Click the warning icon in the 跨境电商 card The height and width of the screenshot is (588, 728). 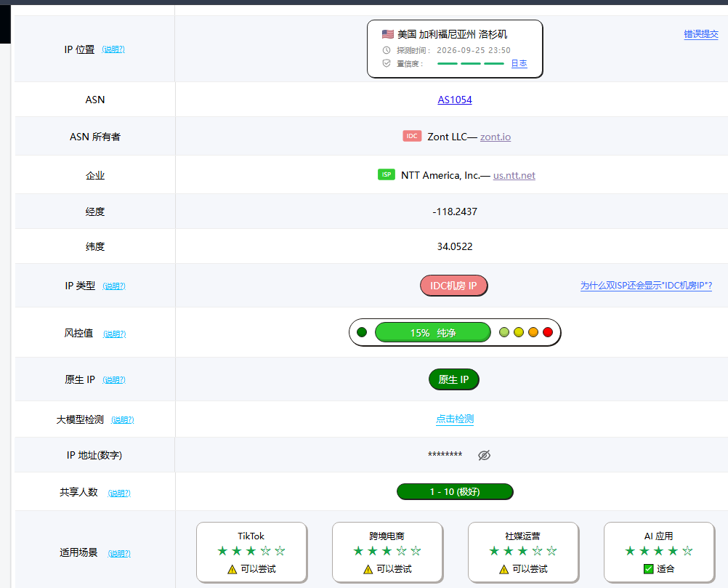[368, 569]
